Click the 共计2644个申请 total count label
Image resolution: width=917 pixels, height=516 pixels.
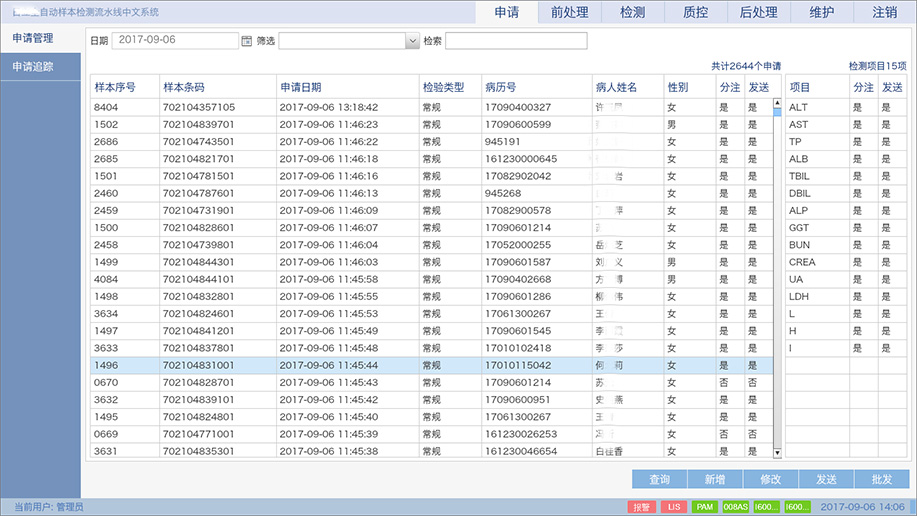click(746, 66)
